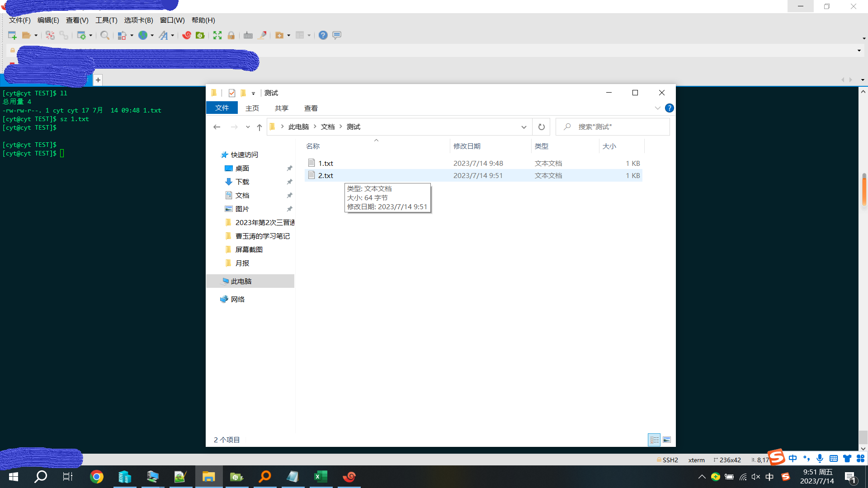Click the highlight marker icon
Screen dimensions: 868x488
[262, 35]
